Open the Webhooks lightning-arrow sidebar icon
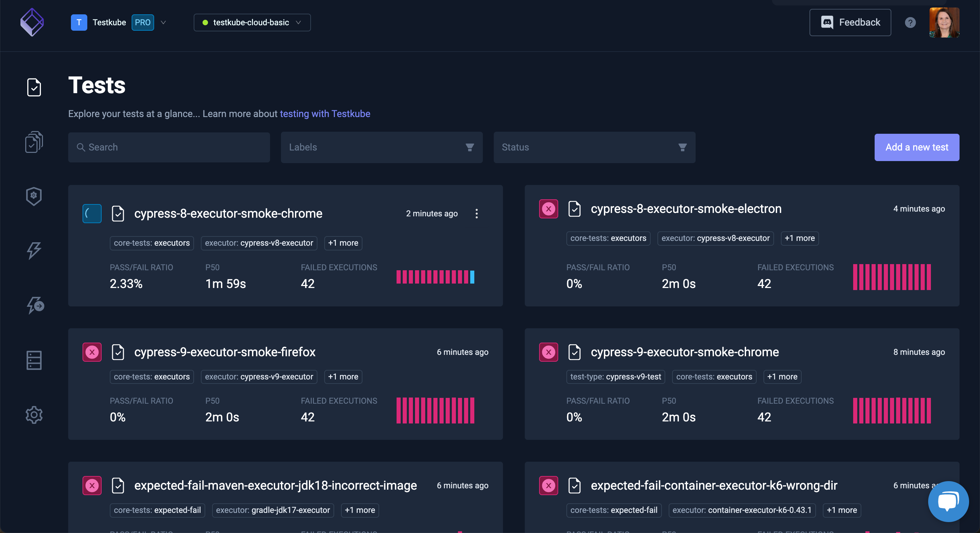Screen dimensions: 980x533 tap(35, 305)
